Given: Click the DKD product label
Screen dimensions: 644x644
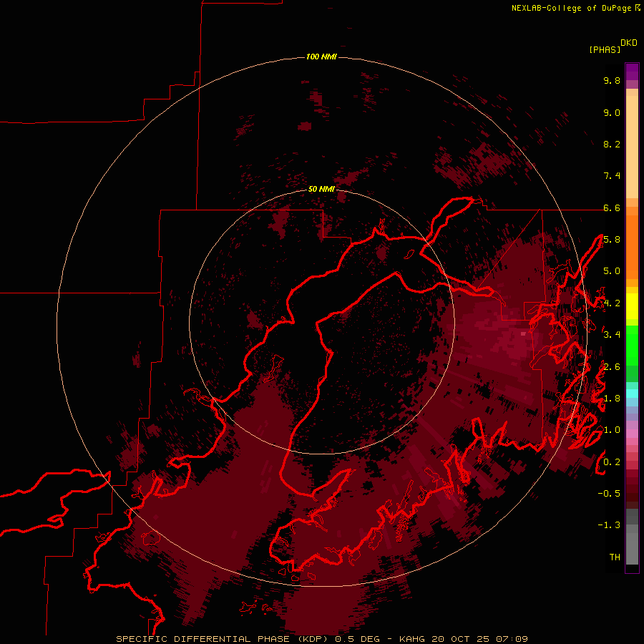Looking at the screenshot, I should pyautogui.click(x=629, y=42).
